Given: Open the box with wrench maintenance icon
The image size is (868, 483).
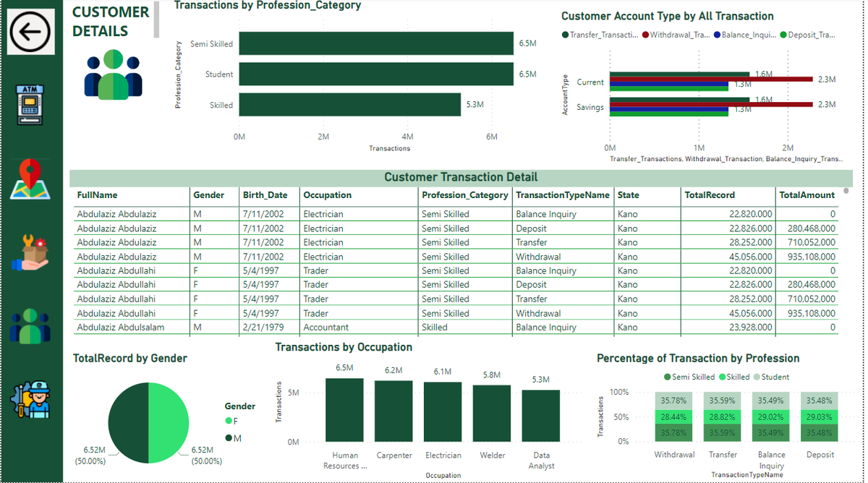Looking at the screenshot, I should coord(30,254).
